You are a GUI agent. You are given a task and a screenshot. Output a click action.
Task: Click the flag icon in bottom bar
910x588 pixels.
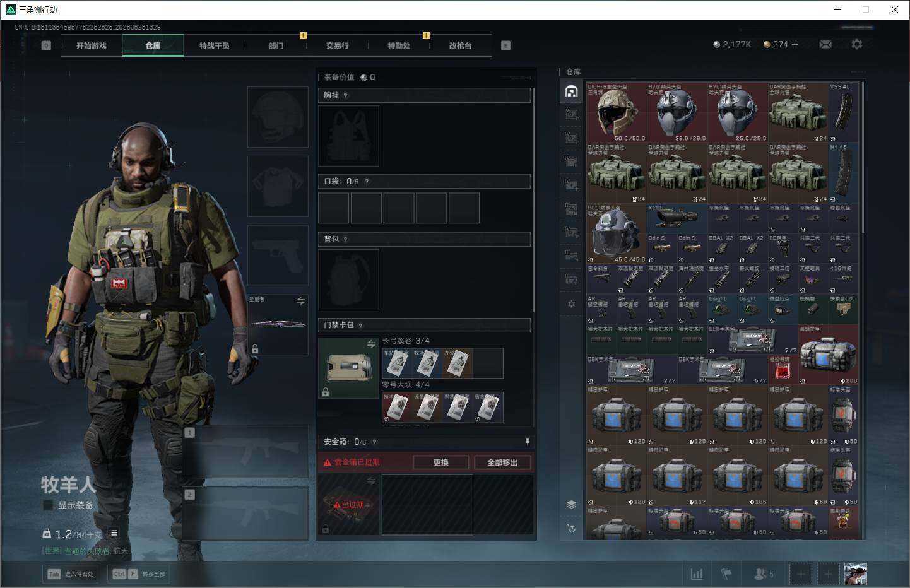click(x=726, y=574)
